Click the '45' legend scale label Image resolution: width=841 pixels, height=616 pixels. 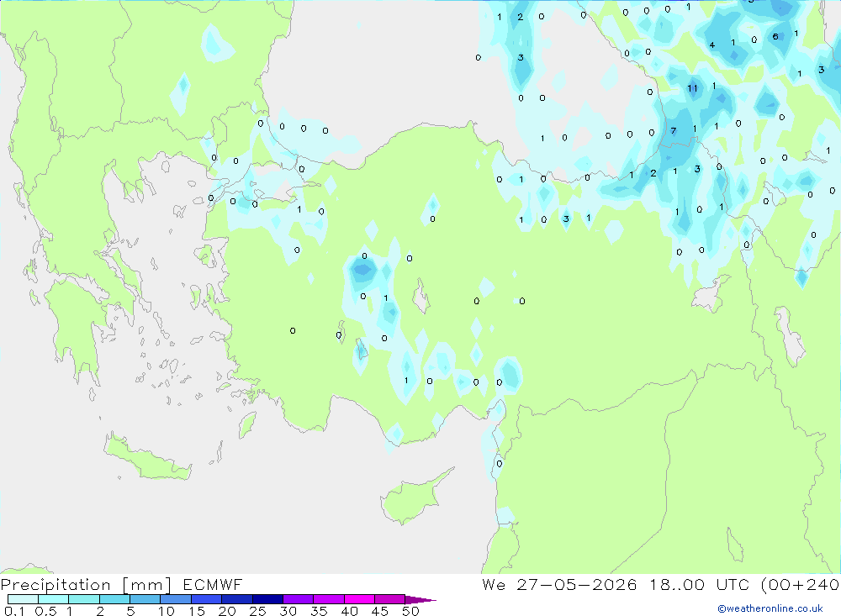(x=380, y=611)
